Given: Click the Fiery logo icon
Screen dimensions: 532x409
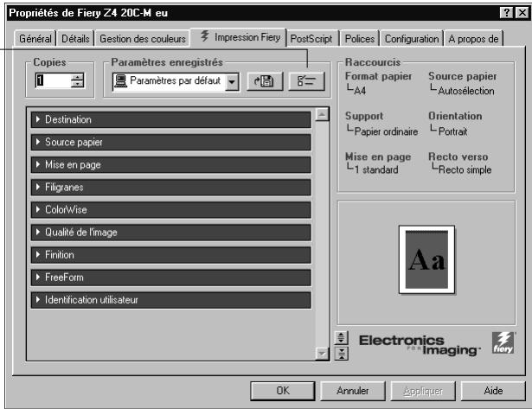Looking at the screenshot, I should (x=503, y=343).
